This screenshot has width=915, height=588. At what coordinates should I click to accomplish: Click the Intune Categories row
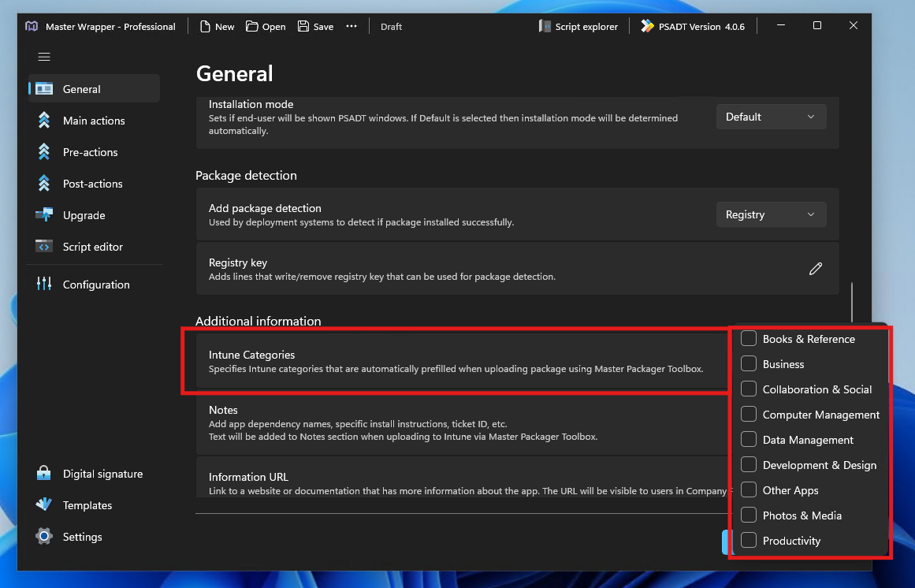(x=462, y=361)
